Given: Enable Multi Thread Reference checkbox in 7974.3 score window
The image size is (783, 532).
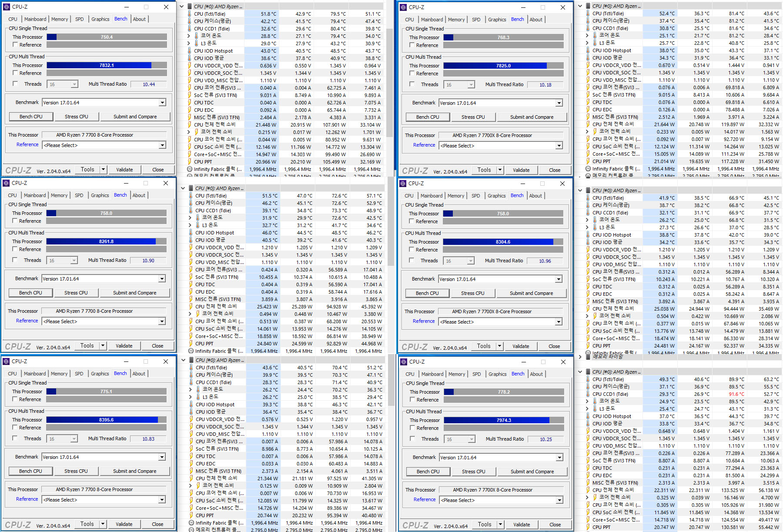Looking at the screenshot, I should 412,428.
